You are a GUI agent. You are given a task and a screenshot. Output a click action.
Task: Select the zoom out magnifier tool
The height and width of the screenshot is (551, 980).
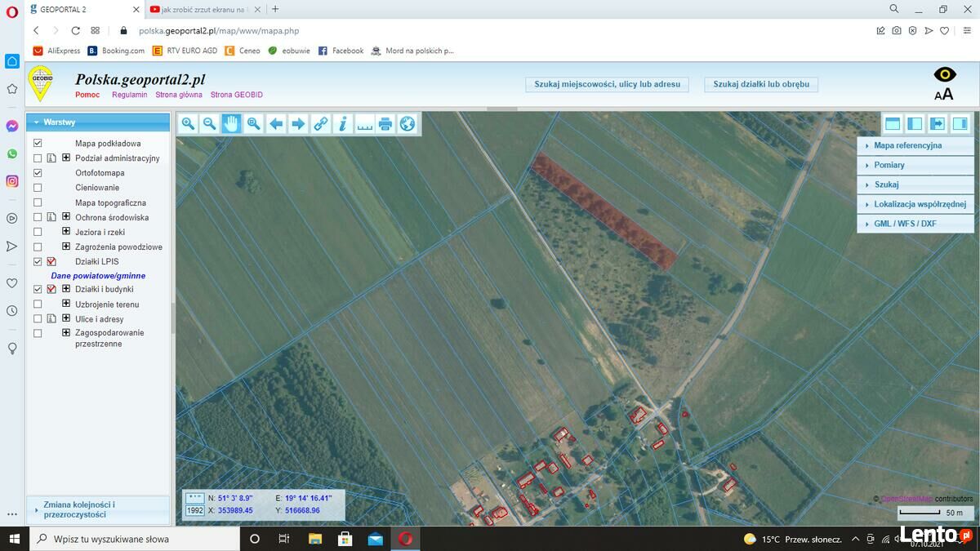[209, 123]
